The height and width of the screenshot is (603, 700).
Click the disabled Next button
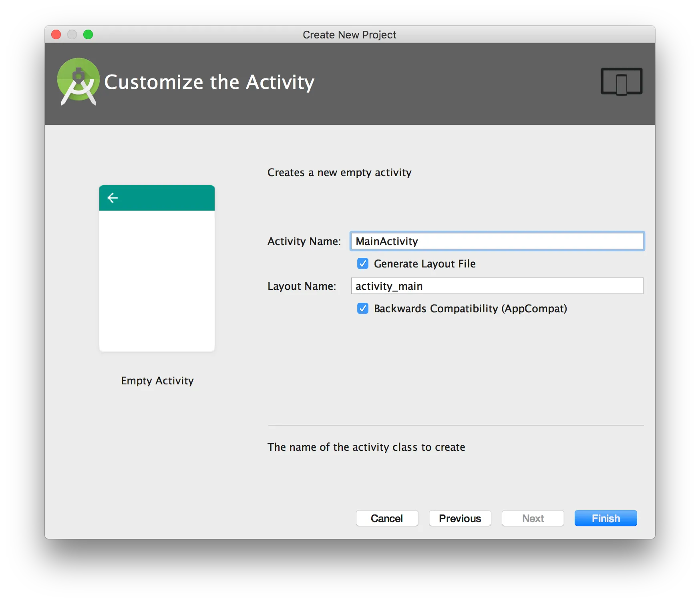(533, 518)
